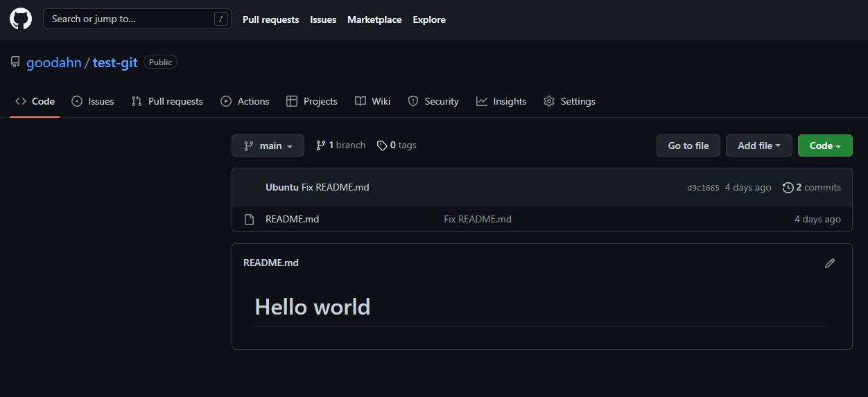Go to Marketplace
868x397 pixels.
click(374, 19)
